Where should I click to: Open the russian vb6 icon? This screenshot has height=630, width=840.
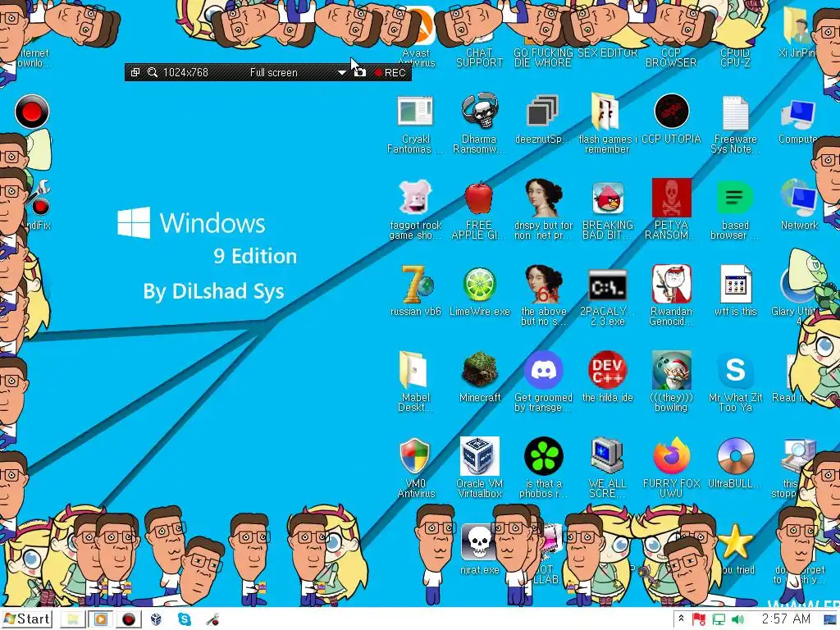coord(416,284)
